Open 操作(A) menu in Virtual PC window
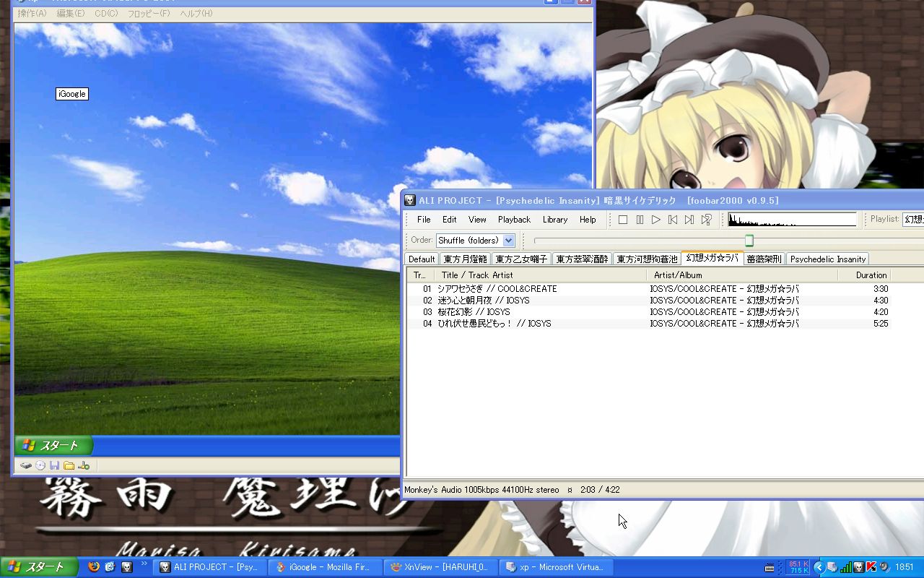The image size is (924, 578). click(x=32, y=14)
